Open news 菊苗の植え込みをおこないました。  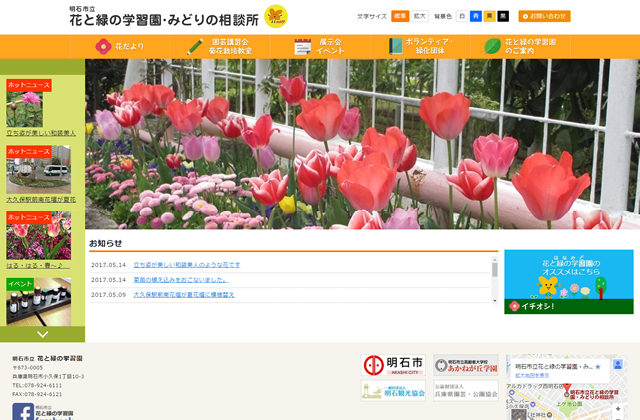[x=181, y=280]
